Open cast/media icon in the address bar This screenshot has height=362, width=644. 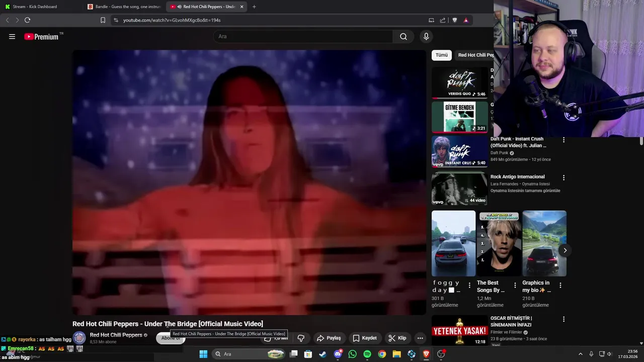(x=431, y=20)
